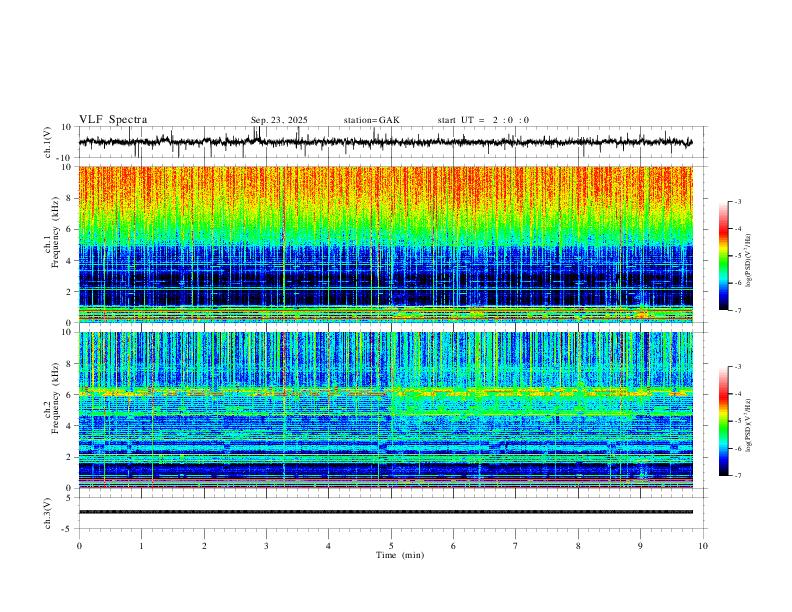Click the time axis tick '8'
Image resolution: width=792 pixels, height=612 pixels.
(x=578, y=546)
